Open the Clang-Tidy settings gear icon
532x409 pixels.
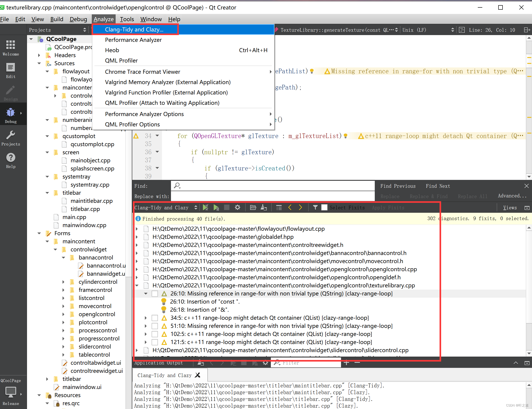point(237,207)
